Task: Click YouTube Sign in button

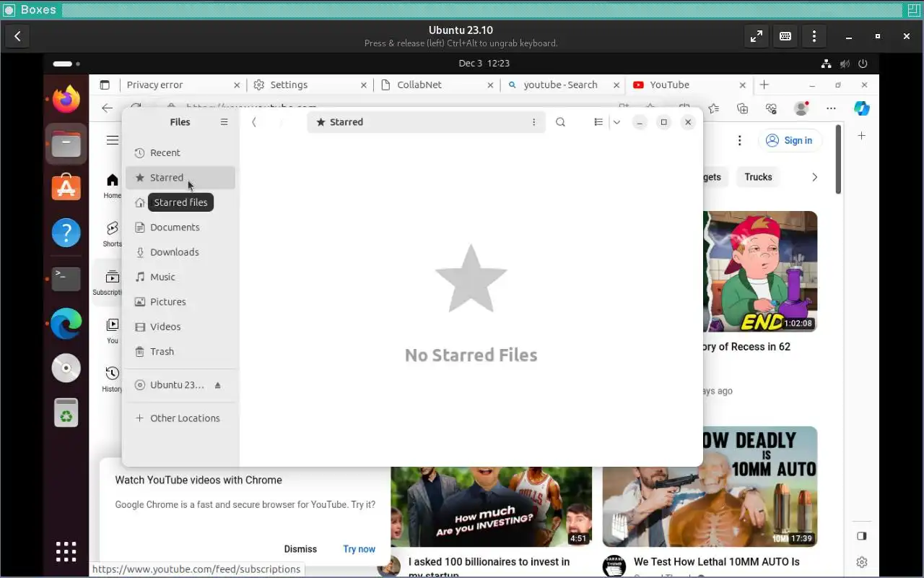Action: (x=789, y=140)
